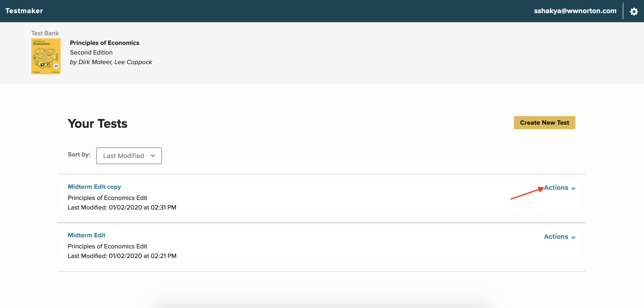Click the chevron arrow in Sort by box

click(153, 156)
